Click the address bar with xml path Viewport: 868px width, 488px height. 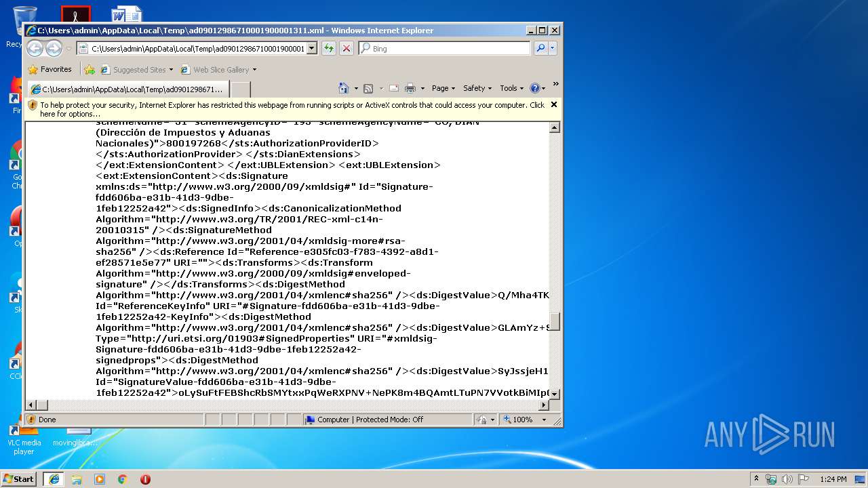point(197,48)
